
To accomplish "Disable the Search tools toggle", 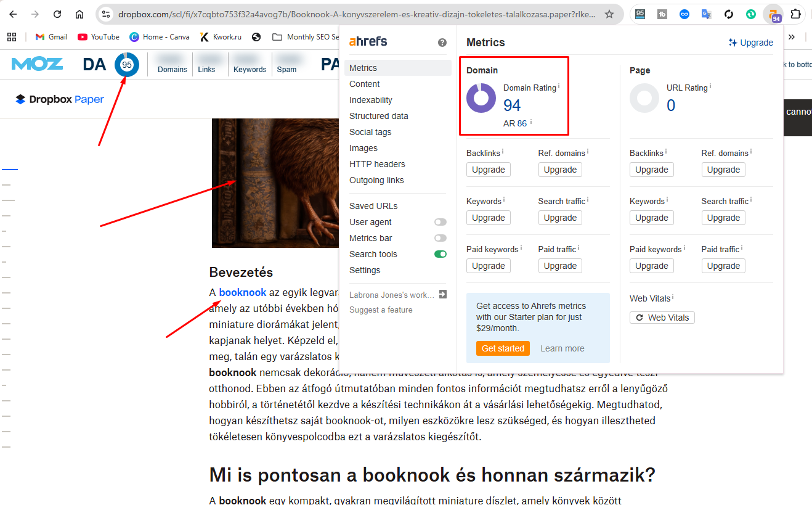I will pyautogui.click(x=440, y=253).
